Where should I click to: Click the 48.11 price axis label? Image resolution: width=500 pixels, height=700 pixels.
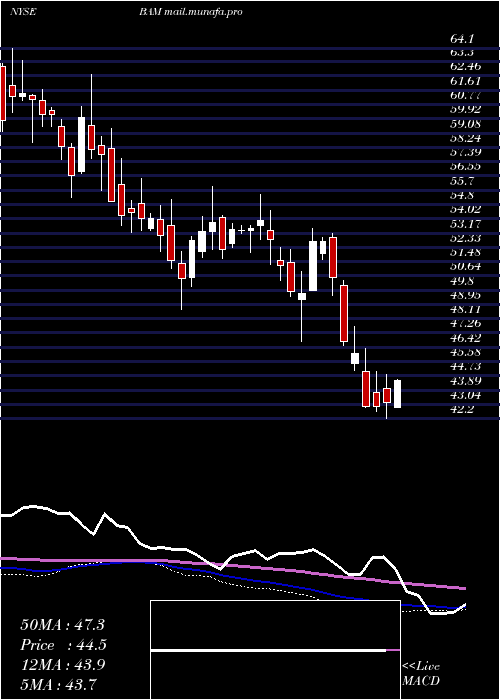tap(465, 309)
